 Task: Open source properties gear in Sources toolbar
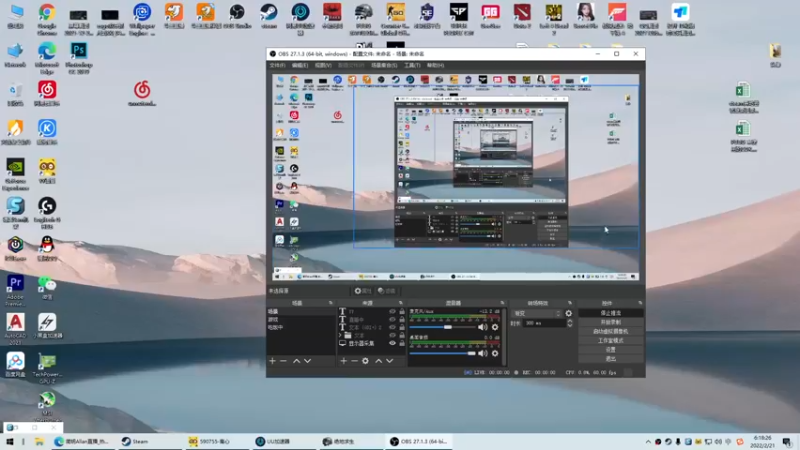365,361
